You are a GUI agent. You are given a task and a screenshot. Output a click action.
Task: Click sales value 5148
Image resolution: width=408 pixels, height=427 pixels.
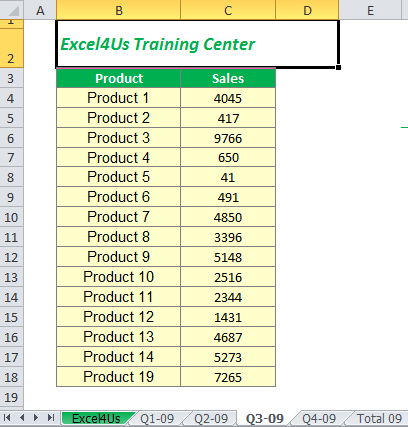(x=228, y=257)
